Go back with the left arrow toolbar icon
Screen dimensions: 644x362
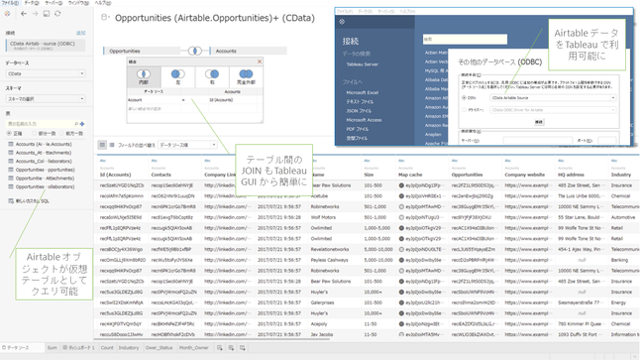point(24,14)
